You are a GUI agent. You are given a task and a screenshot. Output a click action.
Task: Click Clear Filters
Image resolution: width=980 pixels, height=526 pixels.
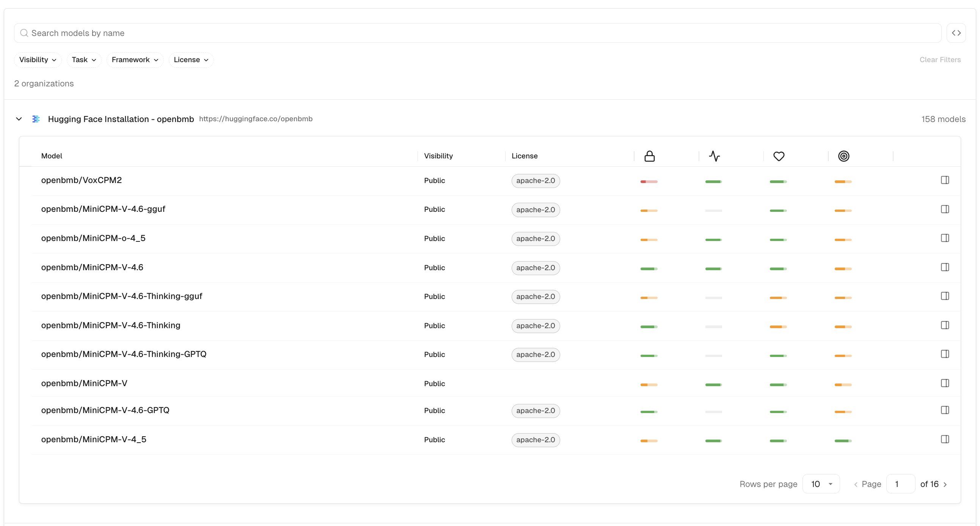click(940, 59)
